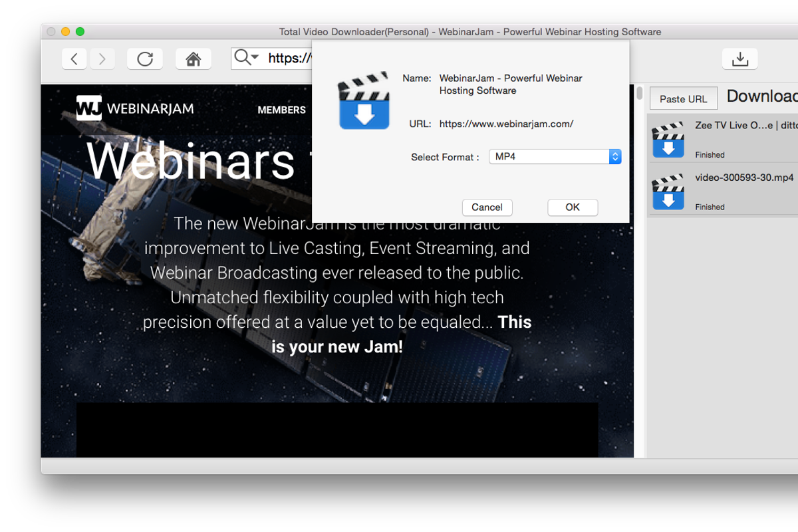Click the 'Zee TV Live O...e | ditto' entry

click(x=745, y=125)
